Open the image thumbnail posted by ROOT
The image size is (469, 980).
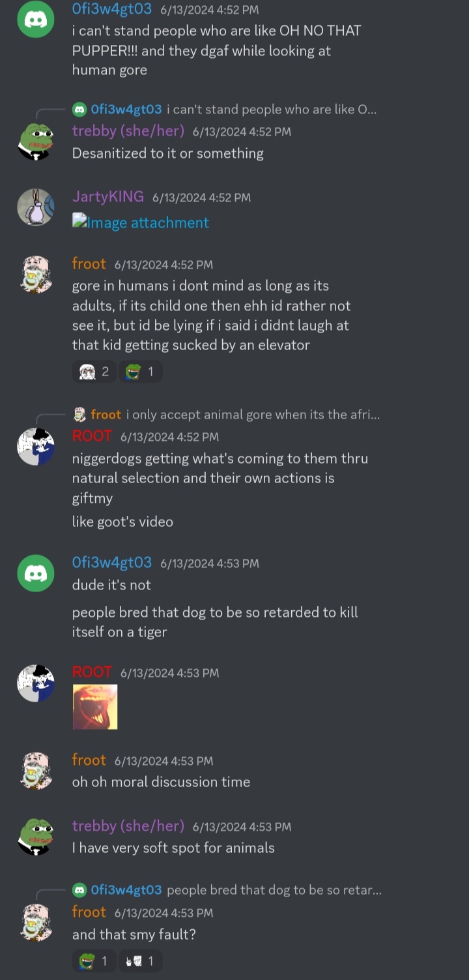[x=95, y=707]
